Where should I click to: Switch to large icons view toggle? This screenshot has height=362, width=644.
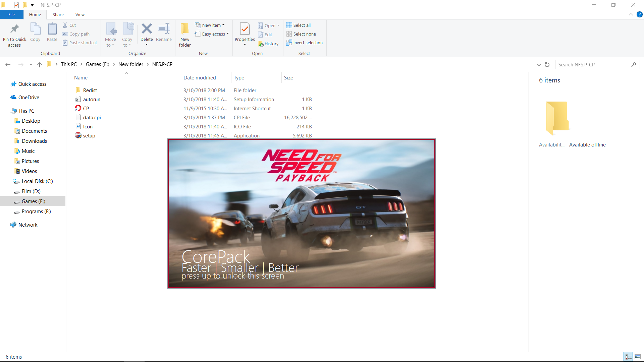click(x=638, y=357)
